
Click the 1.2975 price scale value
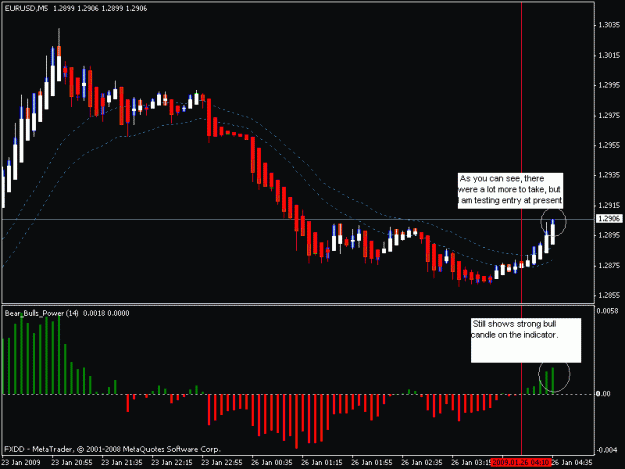pyautogui.click(x=609, y=116)
